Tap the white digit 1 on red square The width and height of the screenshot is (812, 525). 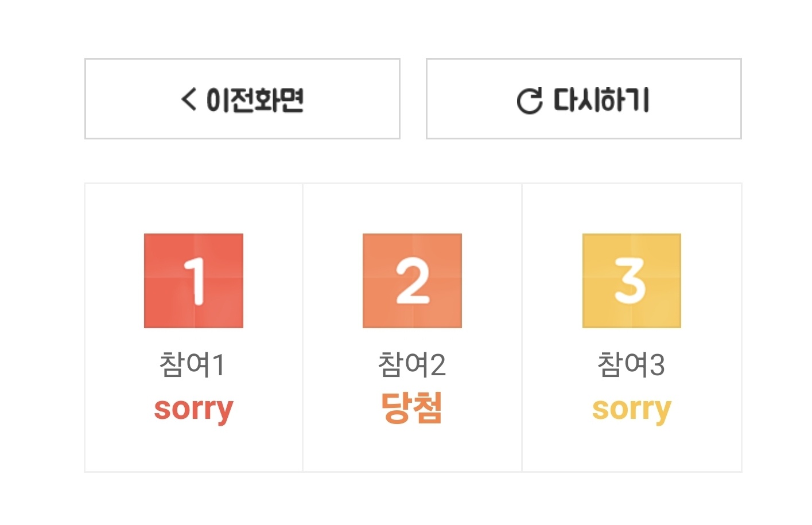coord(195,281)
